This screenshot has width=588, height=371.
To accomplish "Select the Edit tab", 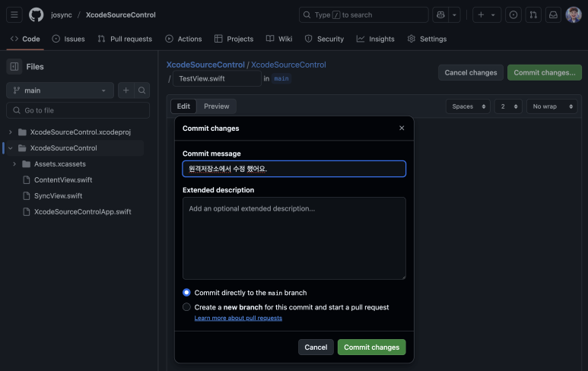I will click(183, 106).
